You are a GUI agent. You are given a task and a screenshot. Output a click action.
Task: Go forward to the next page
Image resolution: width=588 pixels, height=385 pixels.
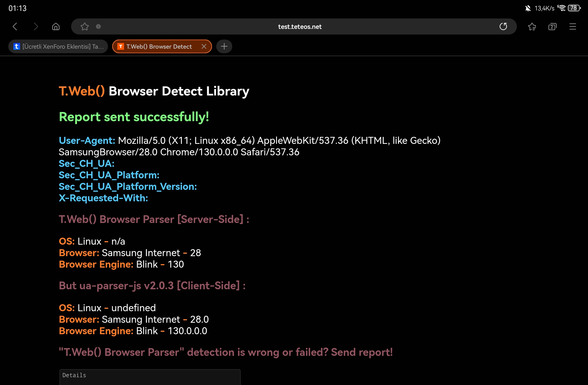click(36, 26)
